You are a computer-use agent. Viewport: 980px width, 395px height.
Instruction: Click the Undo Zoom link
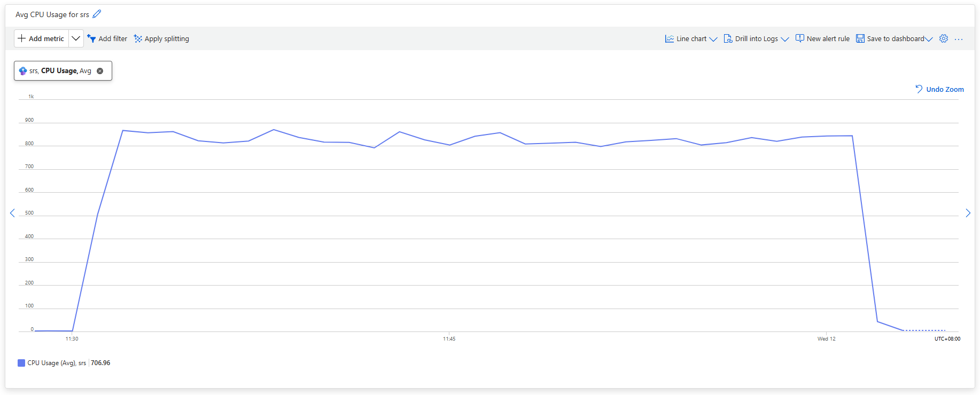point(939,89)
